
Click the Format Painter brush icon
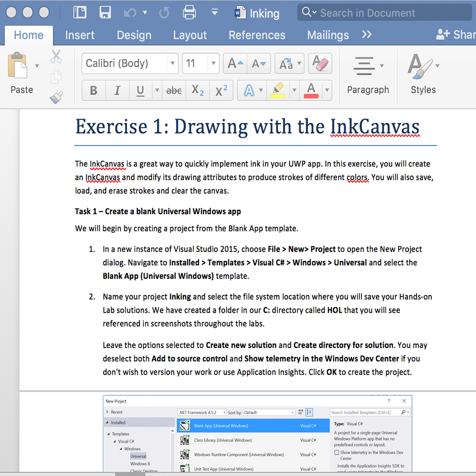[x=56, y=97]
